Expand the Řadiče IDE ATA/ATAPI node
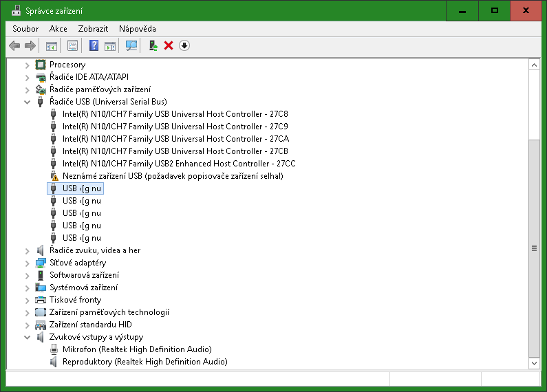The width and height of the screenshot is (547, 392). [28, 78]
